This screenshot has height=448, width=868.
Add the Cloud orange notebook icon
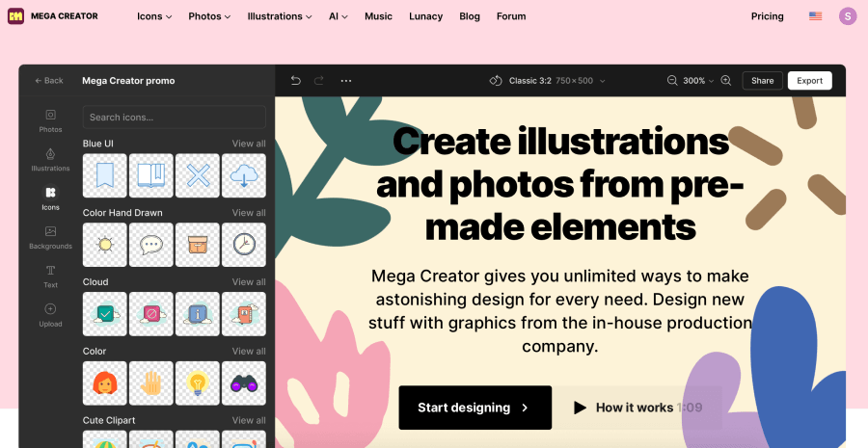point(244,314)
